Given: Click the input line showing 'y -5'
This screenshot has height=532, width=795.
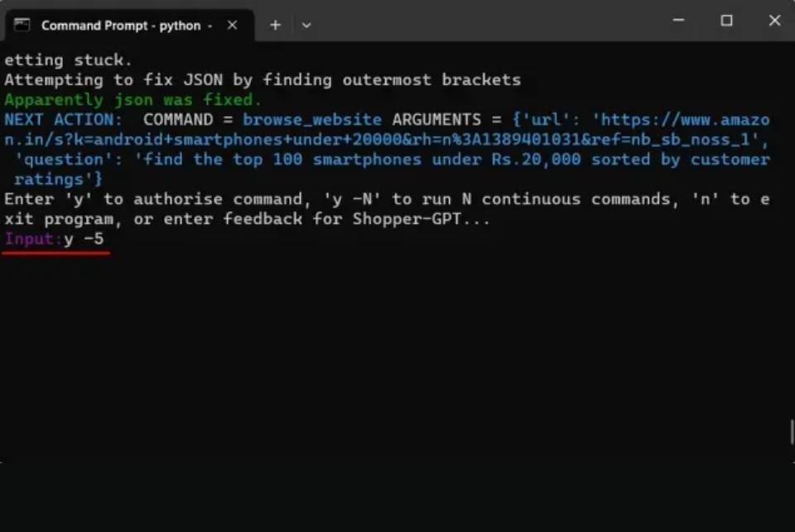Looking at the screenshot, I should (x=83, y=239).
